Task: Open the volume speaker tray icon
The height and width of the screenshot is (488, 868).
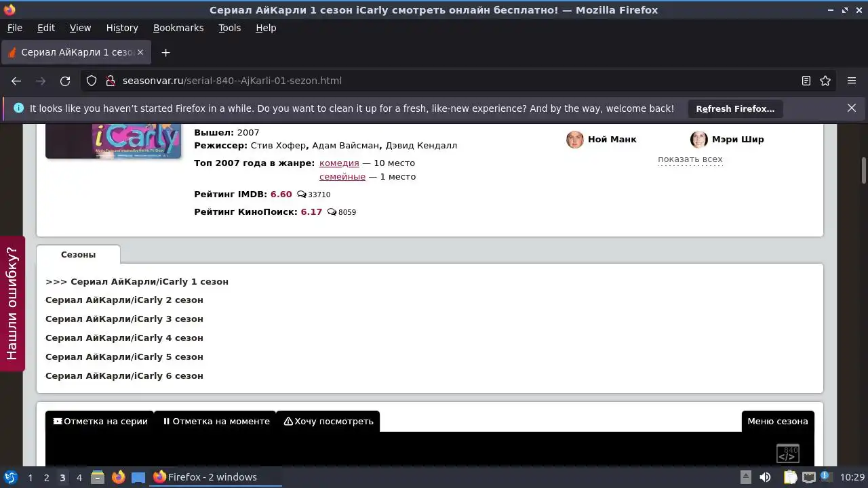Action: point(765,477)
